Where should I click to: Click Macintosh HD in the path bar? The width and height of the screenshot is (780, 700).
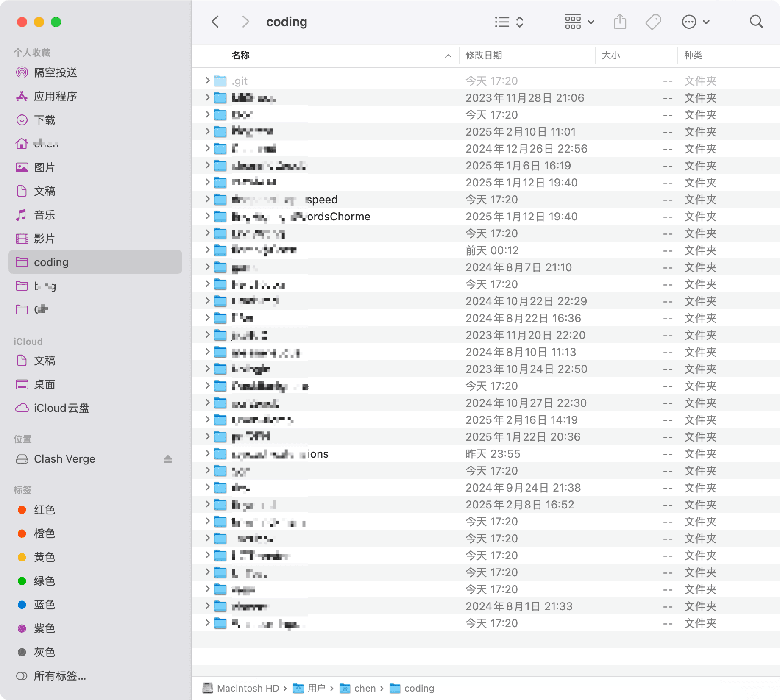click(x=248, y=688)
